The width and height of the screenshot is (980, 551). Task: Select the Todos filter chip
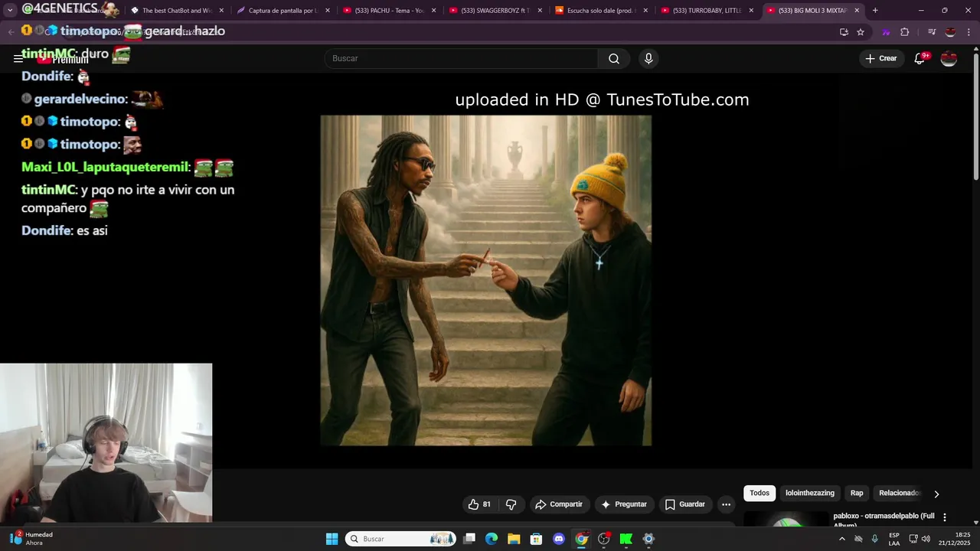click(x=759, y=494)
